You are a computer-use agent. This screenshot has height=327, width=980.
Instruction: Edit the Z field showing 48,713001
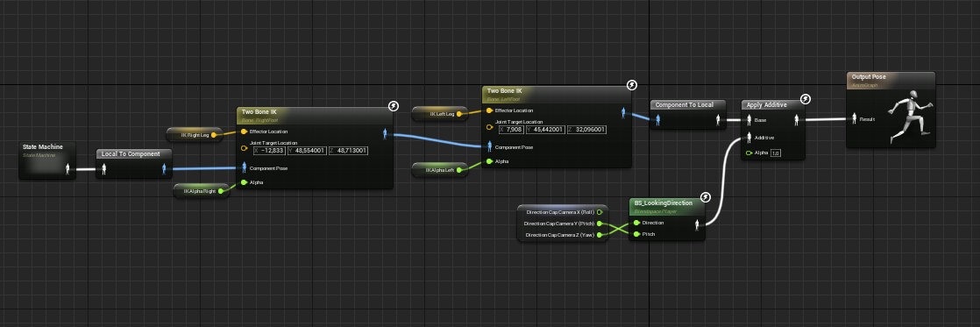[348, 151]
